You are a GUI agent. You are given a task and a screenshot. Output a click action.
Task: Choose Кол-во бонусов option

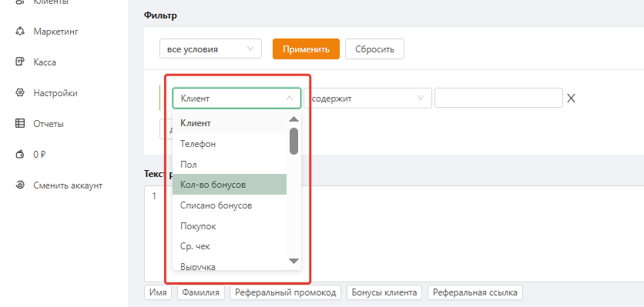[230, 185]
